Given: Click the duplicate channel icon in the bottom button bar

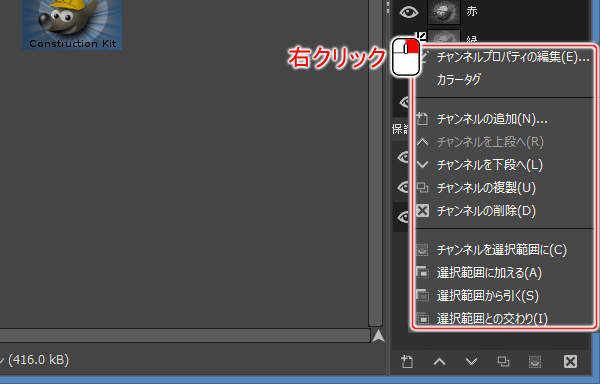Looking at the screenshot, I should [x=503, y=361].
